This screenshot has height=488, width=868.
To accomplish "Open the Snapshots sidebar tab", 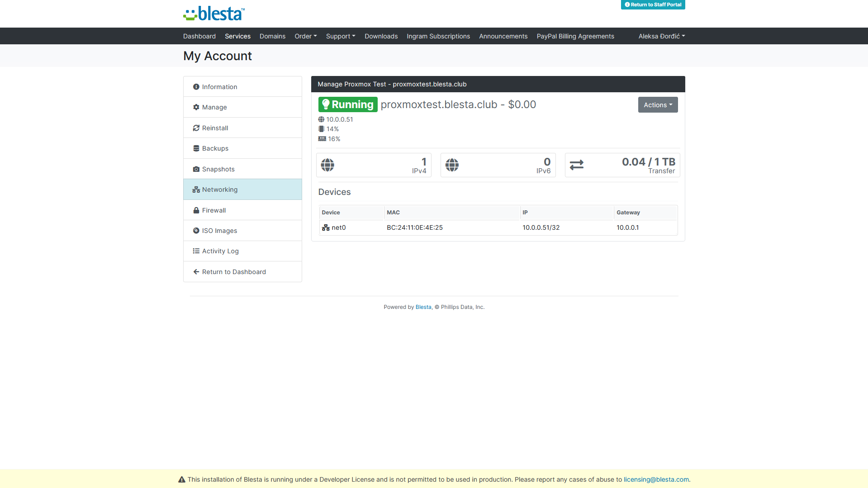I will (242, 169).
